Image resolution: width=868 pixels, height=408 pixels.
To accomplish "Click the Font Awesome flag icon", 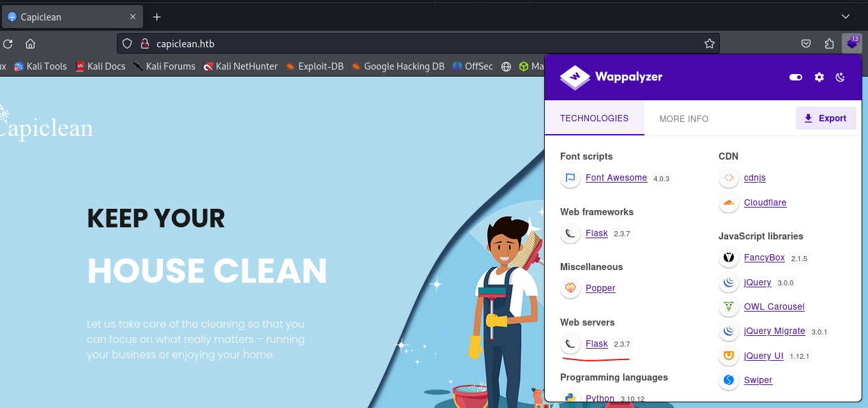I will pos(570,178).
